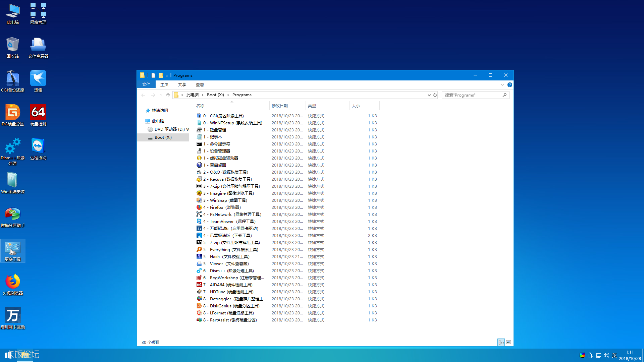This screenshot has width=644, height=362.
Task: Select 启用网卡驱动 desktop icon
Action: click(x=13, y=318)
